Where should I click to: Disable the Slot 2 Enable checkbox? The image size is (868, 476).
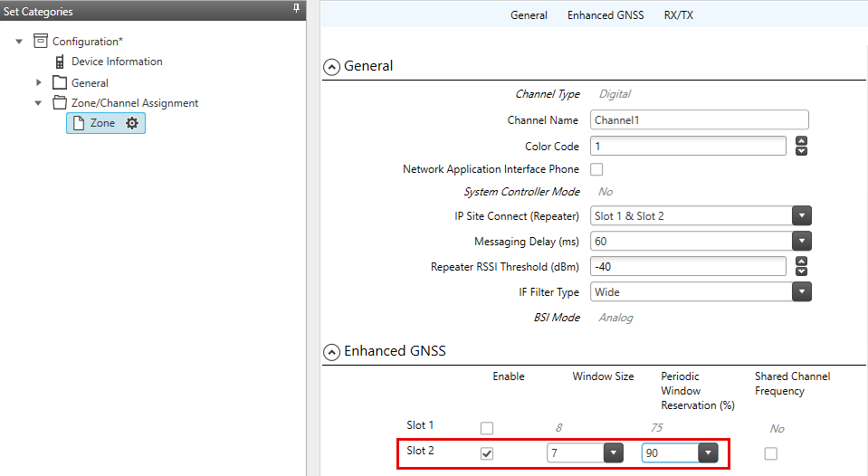pos(487,453)
